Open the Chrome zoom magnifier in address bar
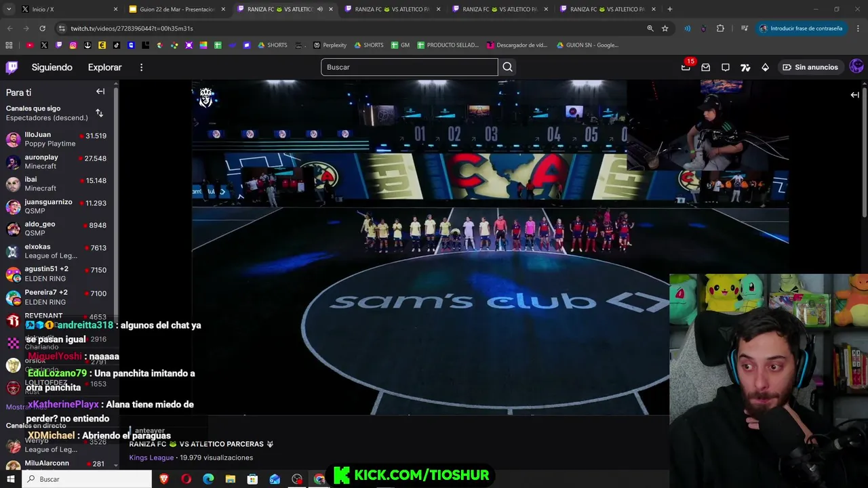The image size is (868, 488). click(x=650, y=28)
